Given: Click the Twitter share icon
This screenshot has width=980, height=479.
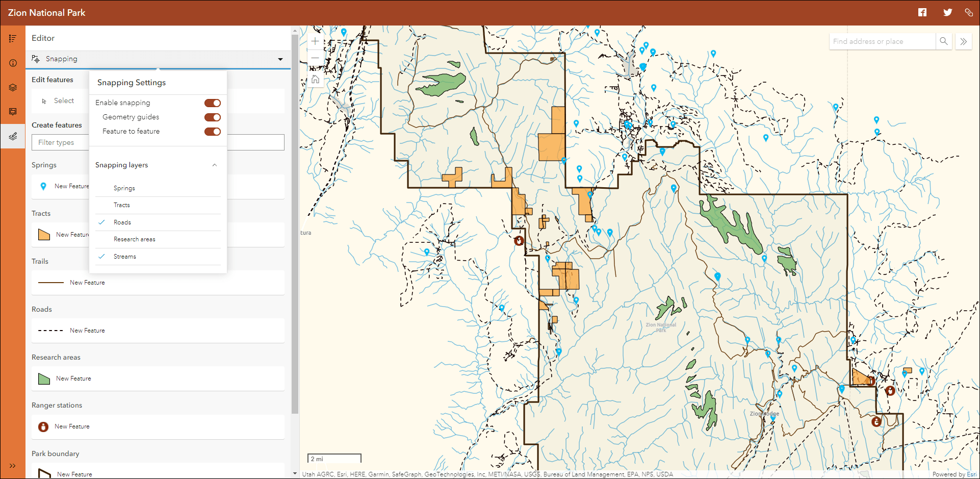Looking at the screenshot, I should tap(947, 12).
